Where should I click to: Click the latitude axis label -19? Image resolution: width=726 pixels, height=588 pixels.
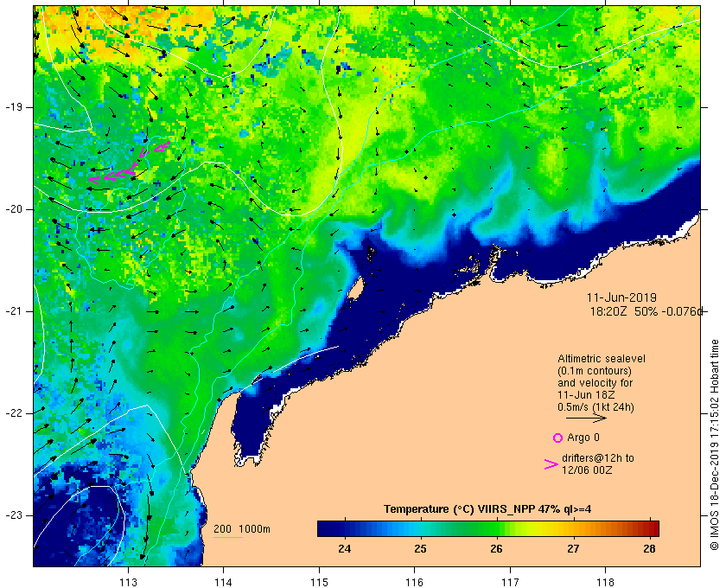coord(14,107)
